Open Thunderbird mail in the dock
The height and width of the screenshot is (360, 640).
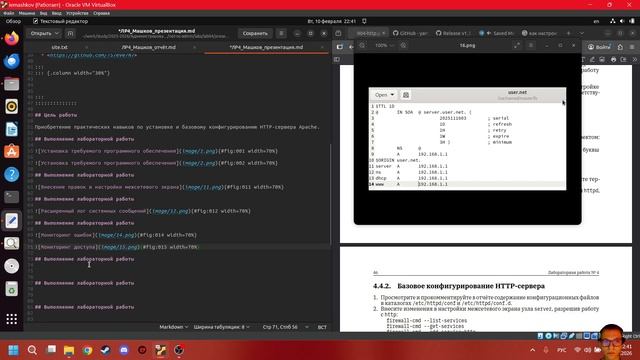point(11,61)
